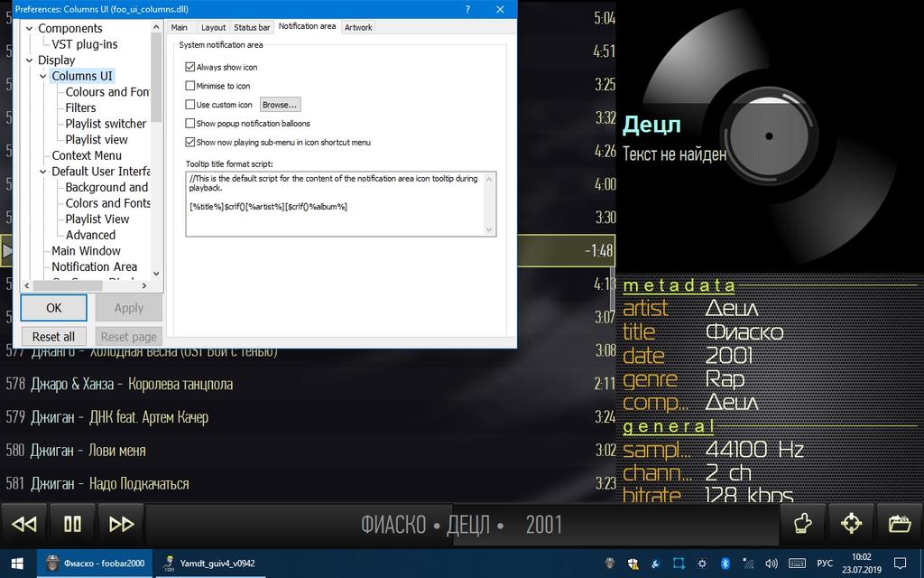Collapse the Default User Interface node
Viewport: 924px width, 578px height.
pyautogui.click(x=43, y=172)
